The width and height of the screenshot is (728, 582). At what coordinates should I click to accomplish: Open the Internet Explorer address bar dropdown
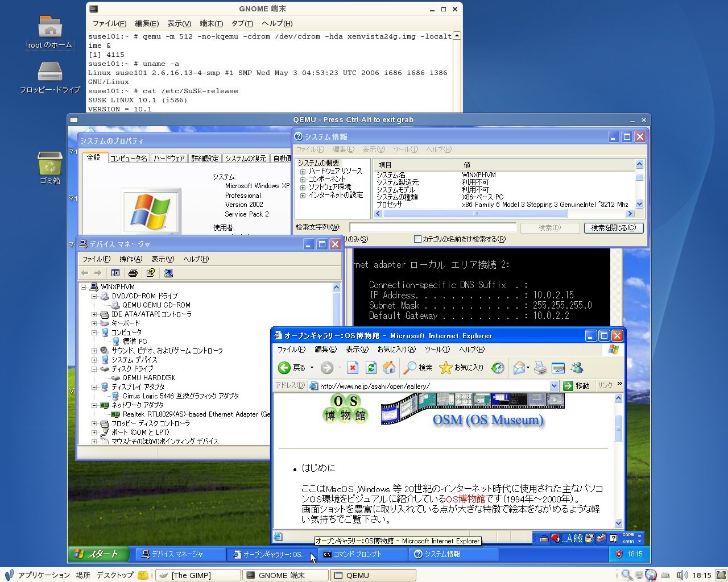tap(554, 386)
